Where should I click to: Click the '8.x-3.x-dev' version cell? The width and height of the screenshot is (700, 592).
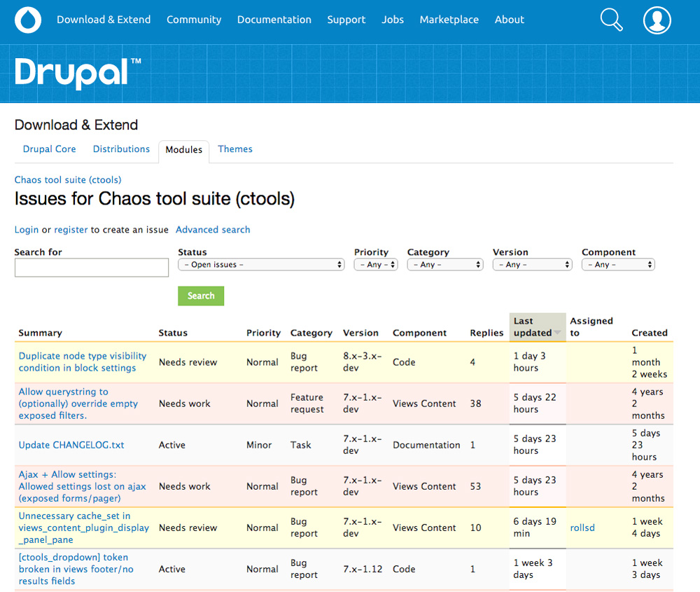point(363,362)
